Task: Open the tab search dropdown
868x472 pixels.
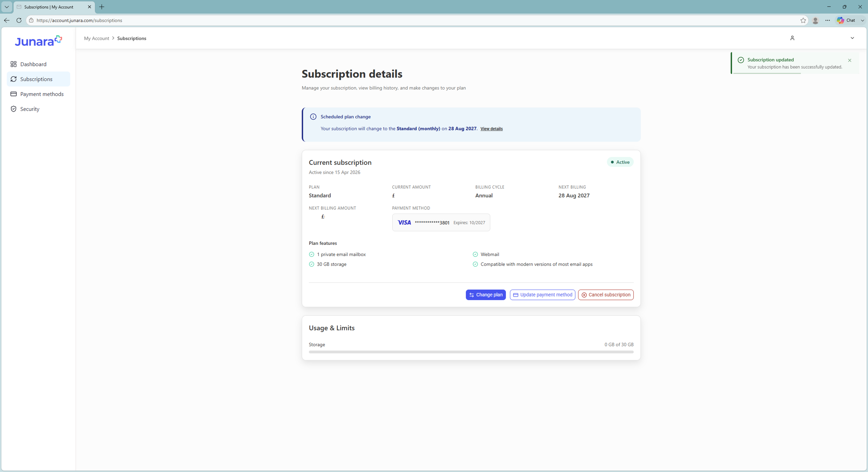Action: click(x=6, y=7)
